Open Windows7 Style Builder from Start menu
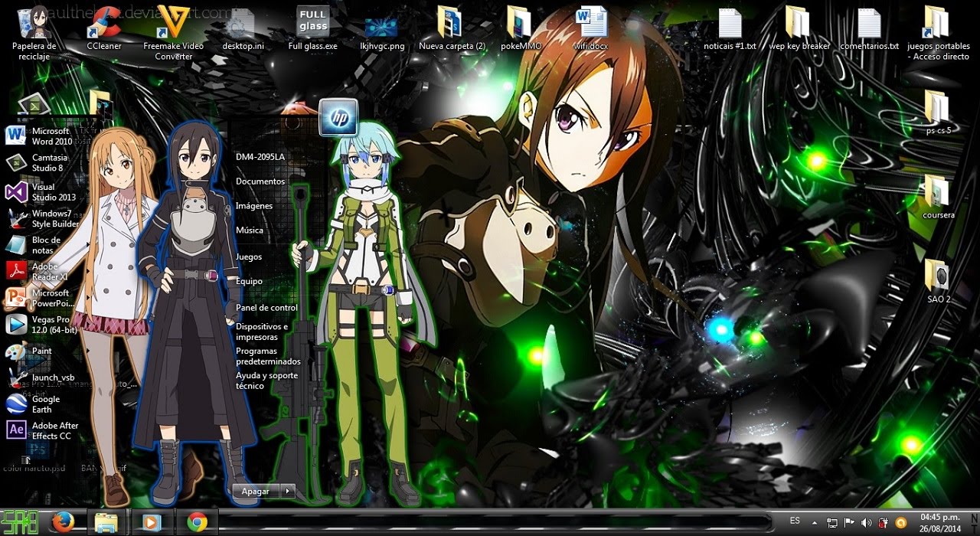 click(x=43, y=218)
